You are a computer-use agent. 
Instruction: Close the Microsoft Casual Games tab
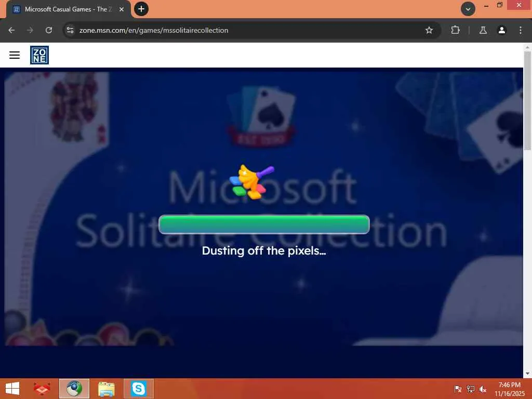click(x=122, y=9)
